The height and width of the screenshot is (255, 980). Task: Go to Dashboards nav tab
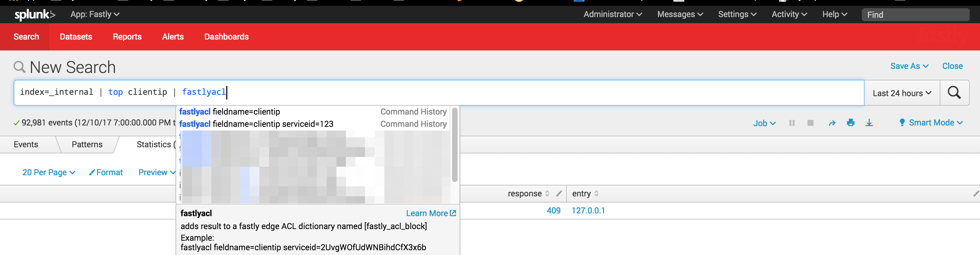pos(226,37)
